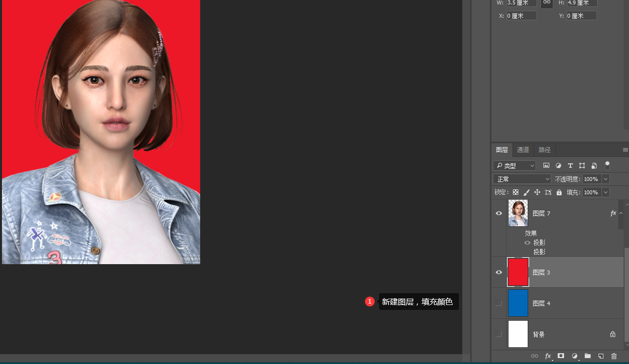Add a layer mask to the layer
The width and height of the screenshot is (629, 364).
point(561,356)
